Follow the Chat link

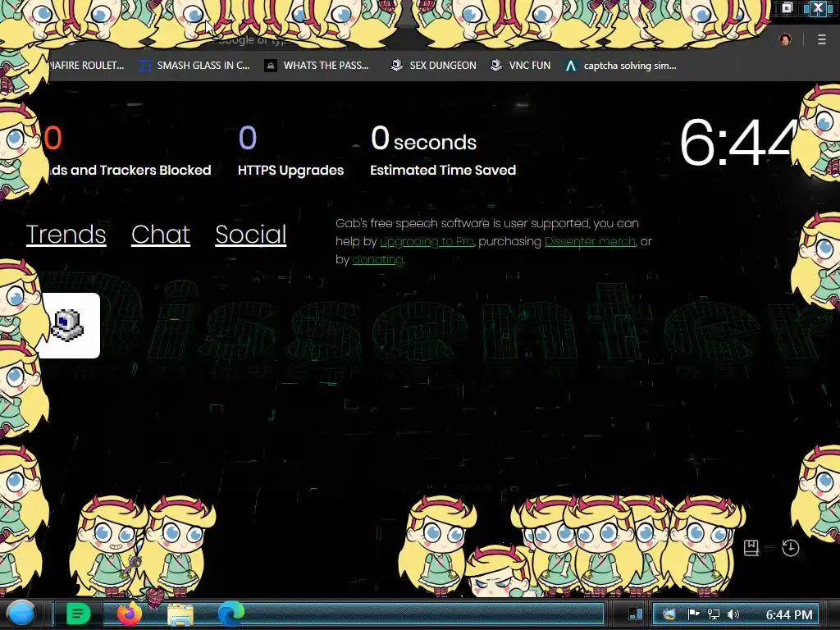(161, 235)
